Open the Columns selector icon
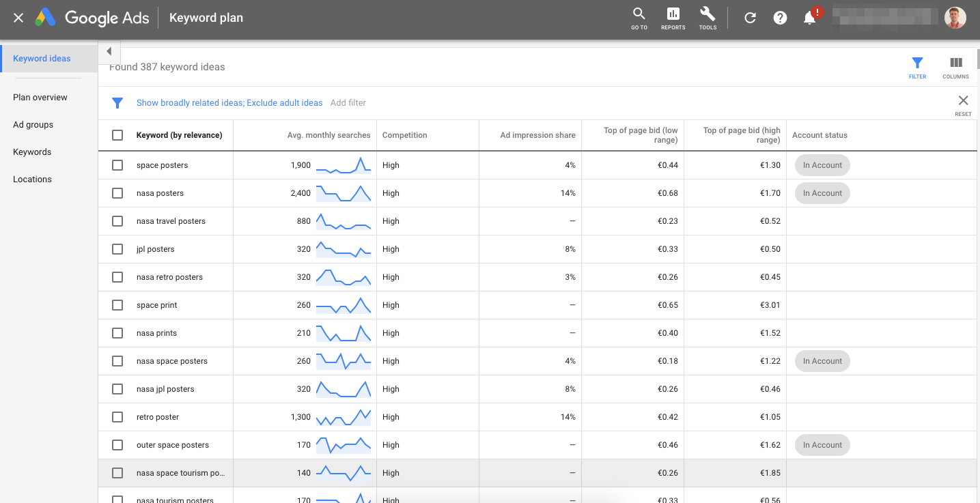The image size is (980, 503). [x=955, y=68]
